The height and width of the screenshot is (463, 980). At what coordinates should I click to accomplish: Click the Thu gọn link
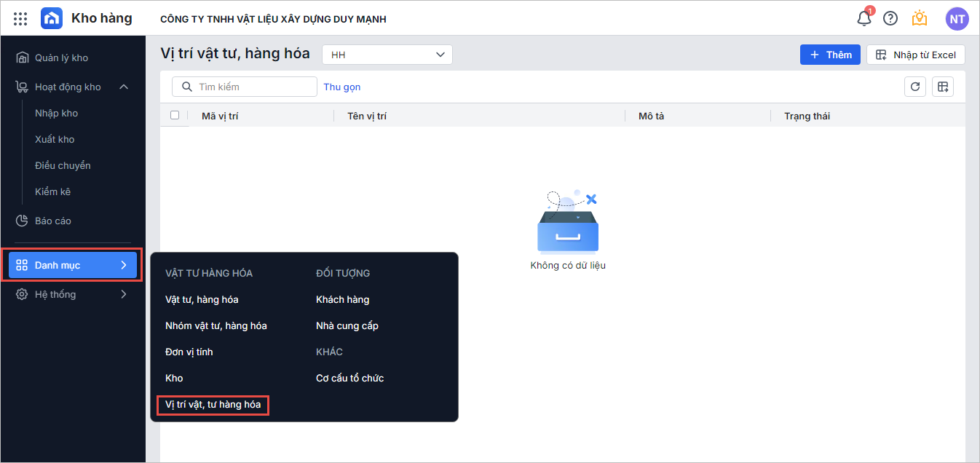342,87
